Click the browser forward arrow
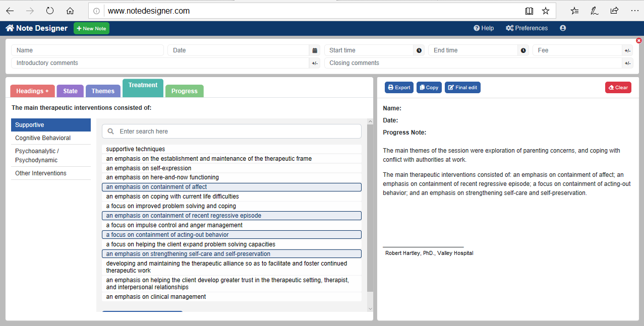The height and width of the screenshot is (326, 644). [x=30, y=11]
